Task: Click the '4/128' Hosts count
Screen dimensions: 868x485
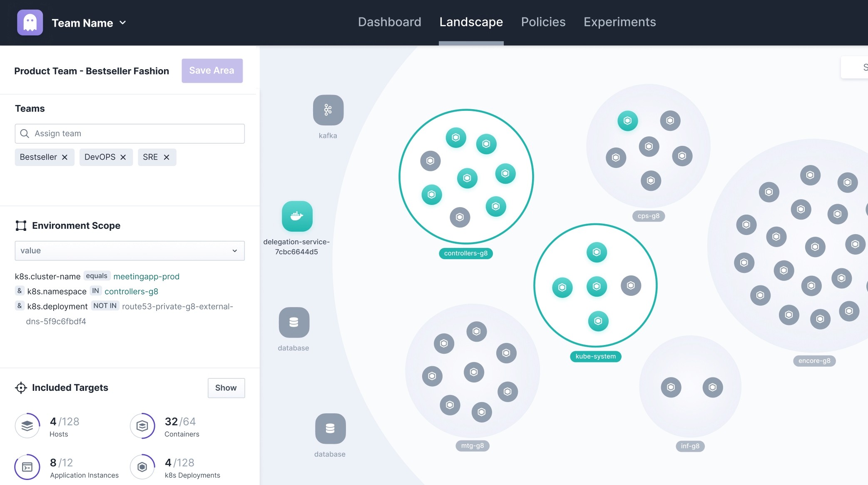Action: click(65, 421)
